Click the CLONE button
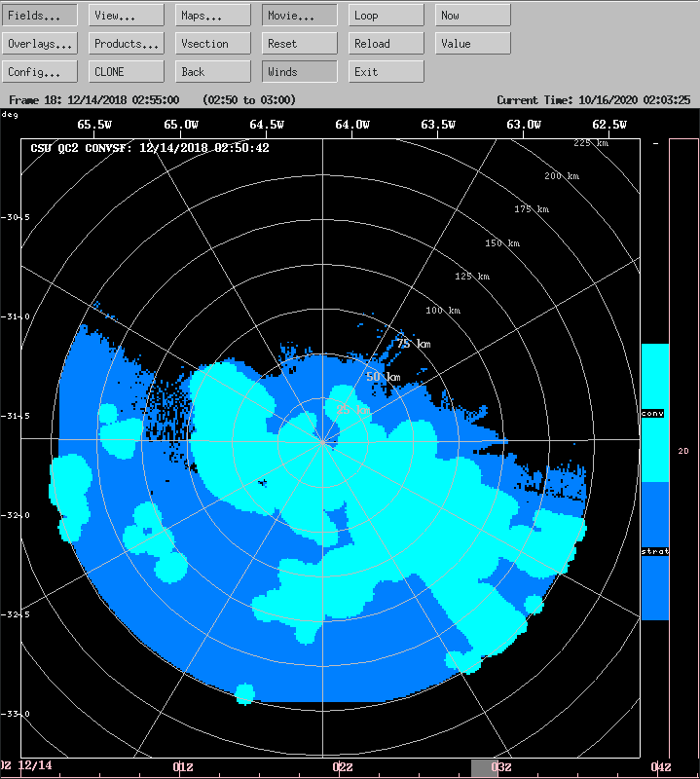700x779 pixels. tap(127, 72)
